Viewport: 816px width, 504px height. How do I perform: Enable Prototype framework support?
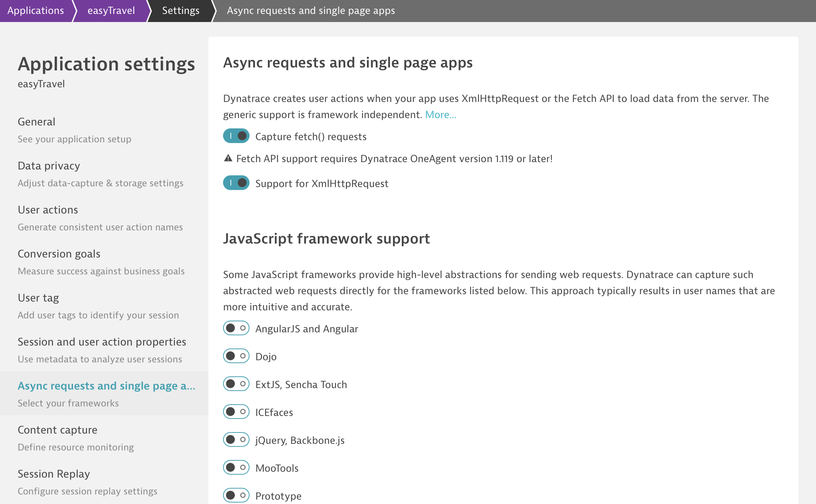coord(236,496)
